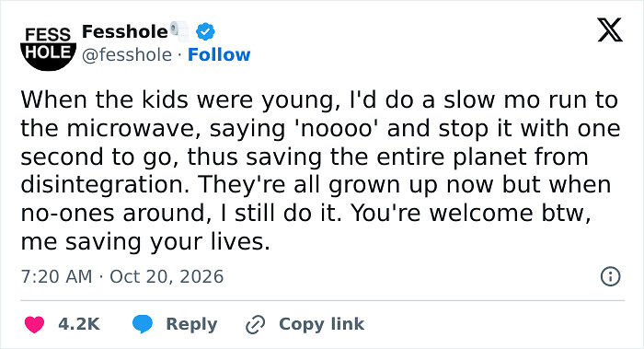Click the tweet text about the microwave
Viewport: 644px width, 349px height.
(x=320, y=170)
